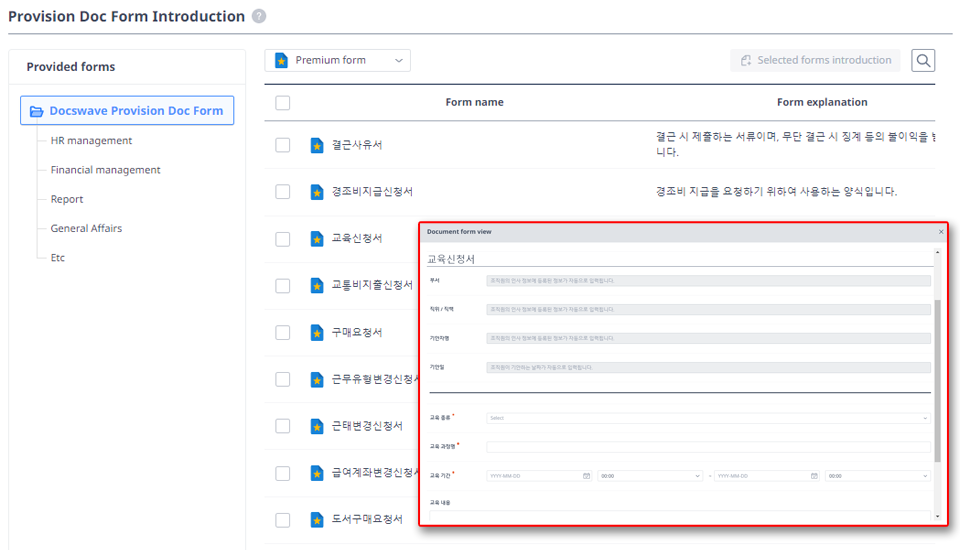Click the dialog scrollbar up arrow
The height and width of the screenshot is (550, 960).
click(x=937, y=252)
